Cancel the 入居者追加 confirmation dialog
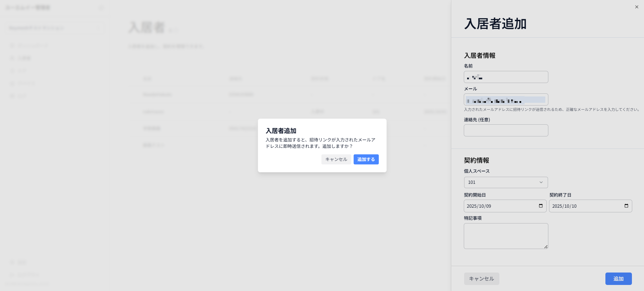 336,159
